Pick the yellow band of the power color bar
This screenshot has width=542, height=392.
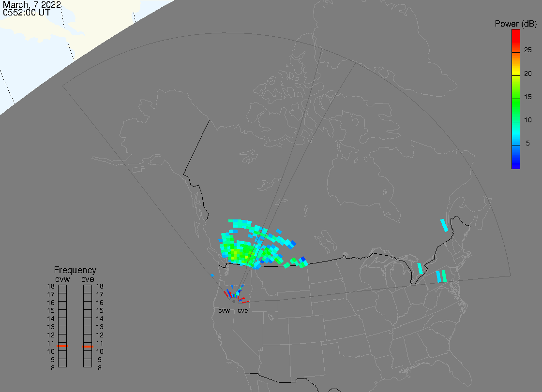516,73
